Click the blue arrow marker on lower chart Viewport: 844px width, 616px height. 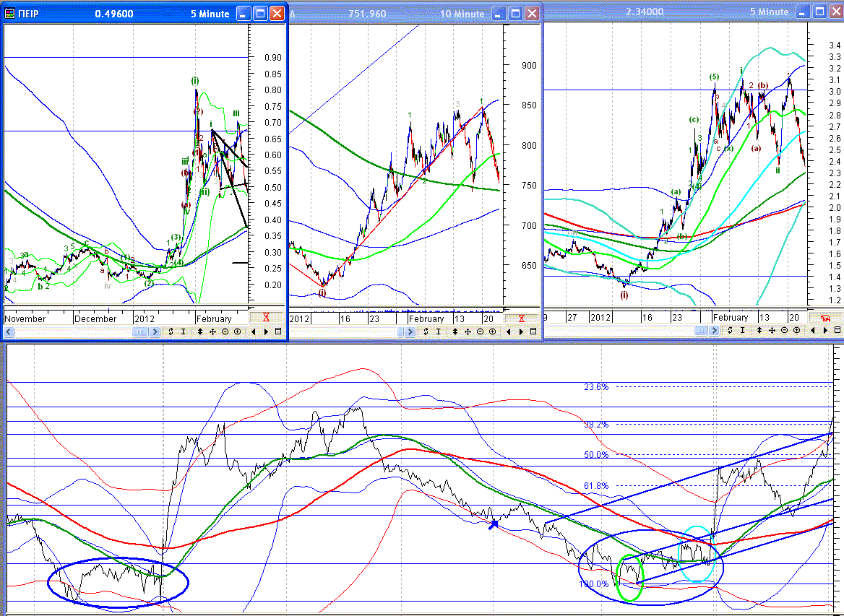pyautogui.click(x=494, y=524)
